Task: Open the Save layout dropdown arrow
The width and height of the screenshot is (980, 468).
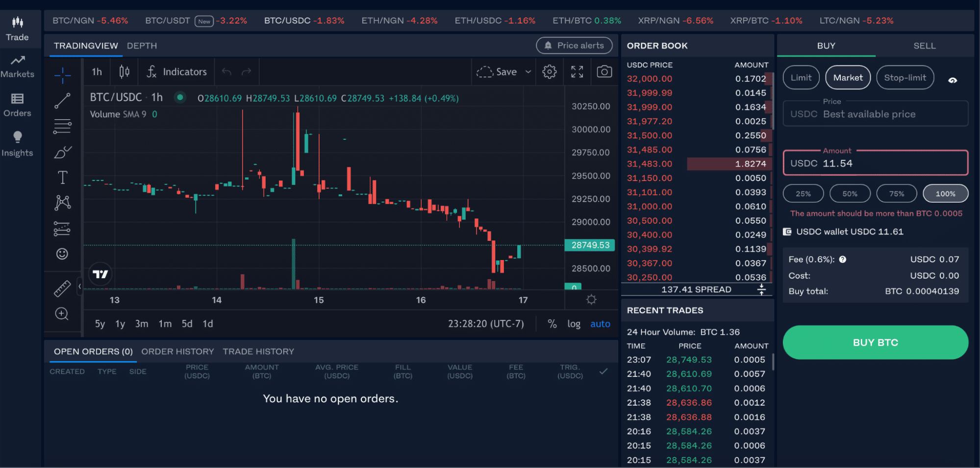Action: (x=528, y=72)
